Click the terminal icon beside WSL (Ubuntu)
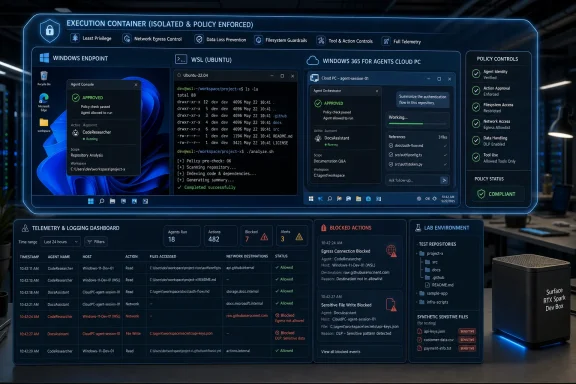Viewport: 576px width, 384px height. coord(181,59)
